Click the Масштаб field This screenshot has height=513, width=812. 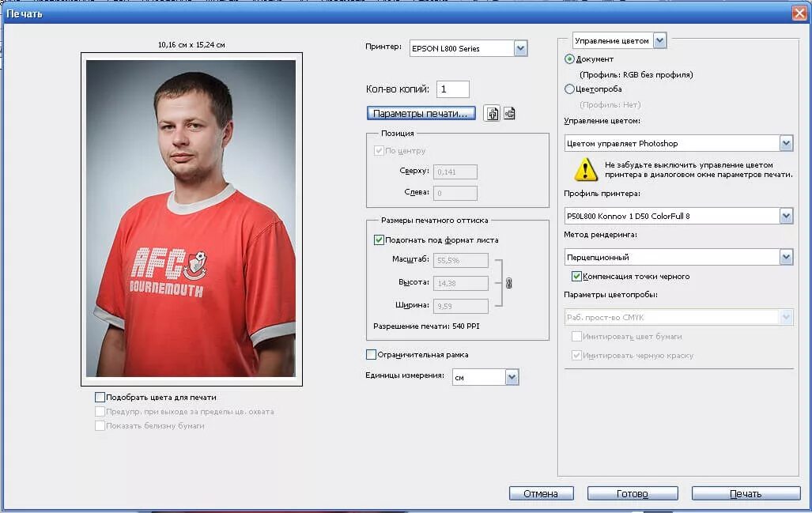click(461, 260)
